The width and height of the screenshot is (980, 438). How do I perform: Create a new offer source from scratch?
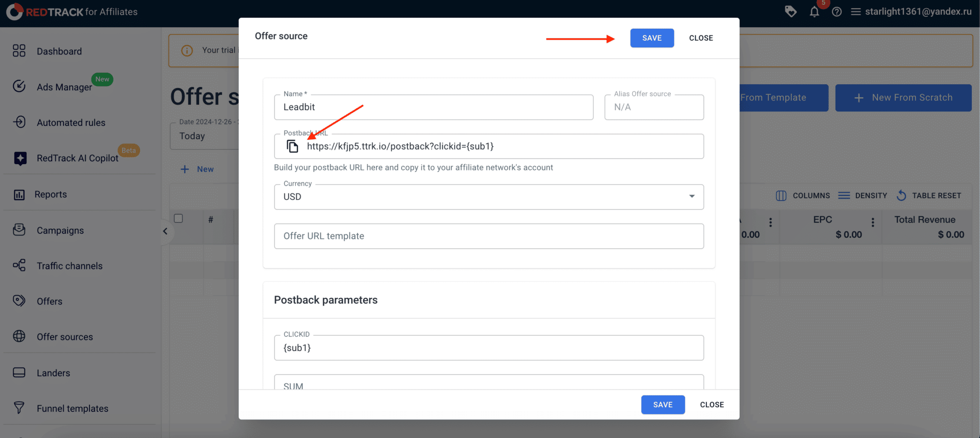point(903,98)
